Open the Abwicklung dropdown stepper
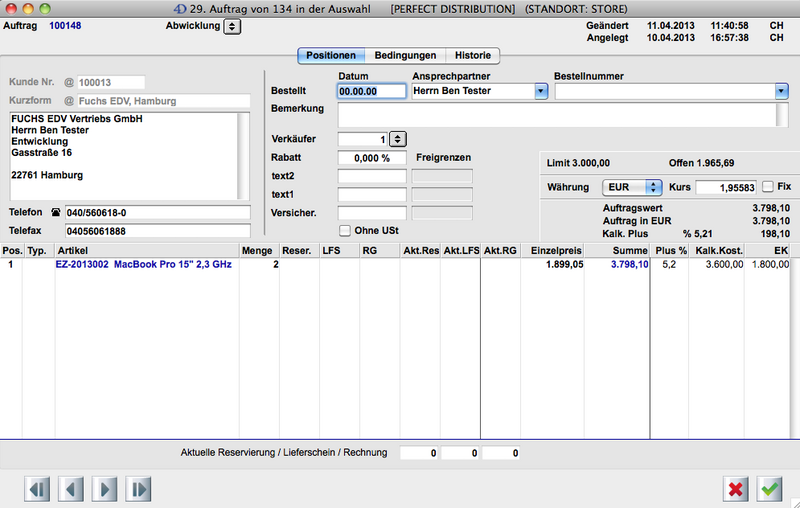 232,26
